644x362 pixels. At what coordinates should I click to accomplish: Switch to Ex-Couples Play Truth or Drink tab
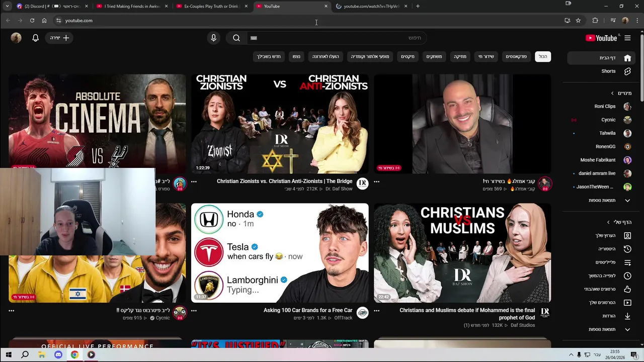pyautogui.click(x=211, y=6)
